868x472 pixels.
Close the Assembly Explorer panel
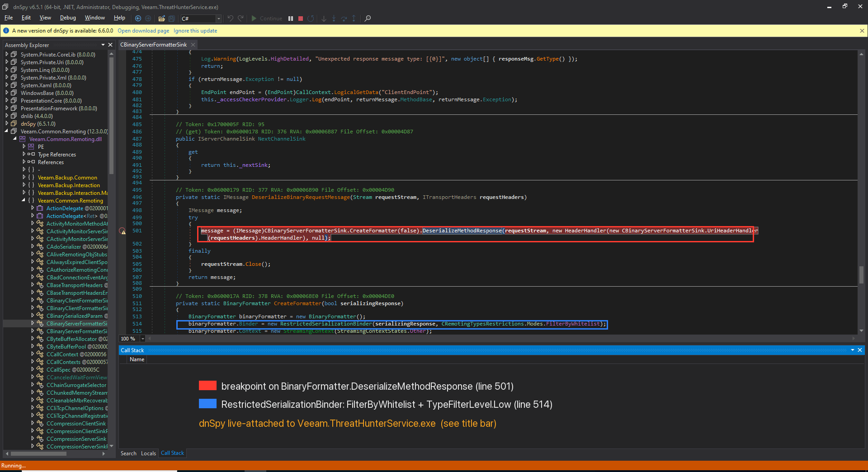click(x=110, y=45)
